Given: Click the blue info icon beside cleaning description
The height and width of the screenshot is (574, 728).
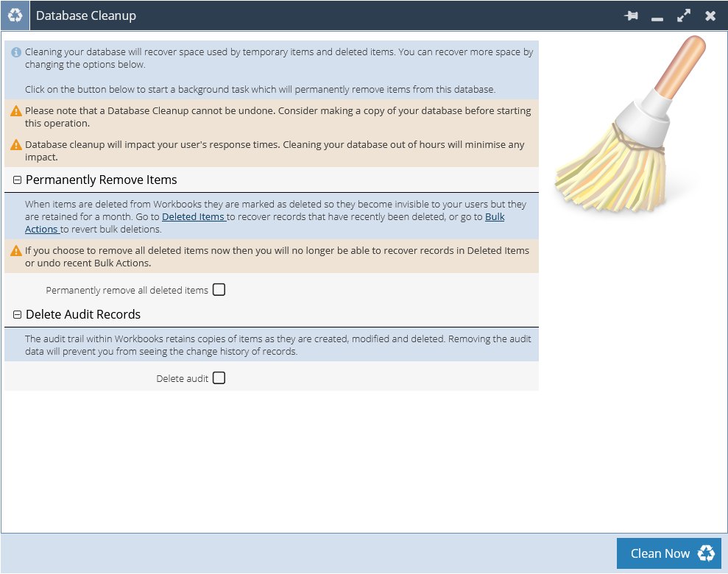Looking at the screenshot, I should click(x=16, y=52).
